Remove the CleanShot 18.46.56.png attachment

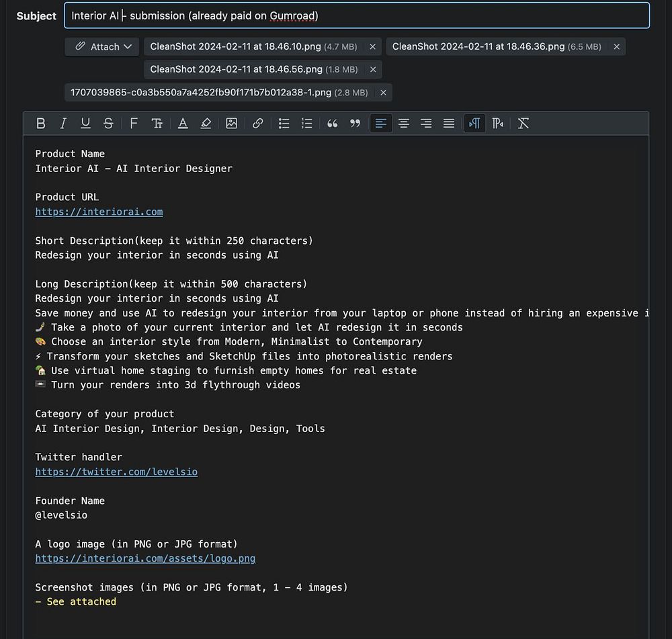pos(373,69)
